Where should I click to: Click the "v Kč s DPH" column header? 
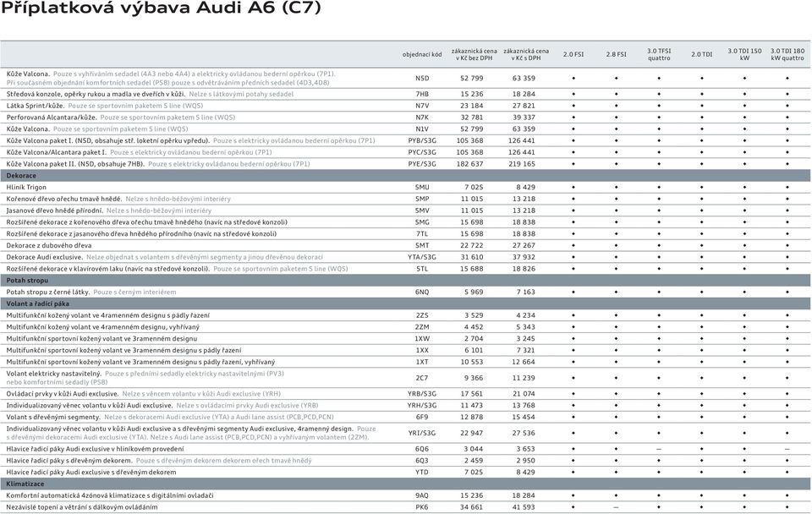(525, 58)
